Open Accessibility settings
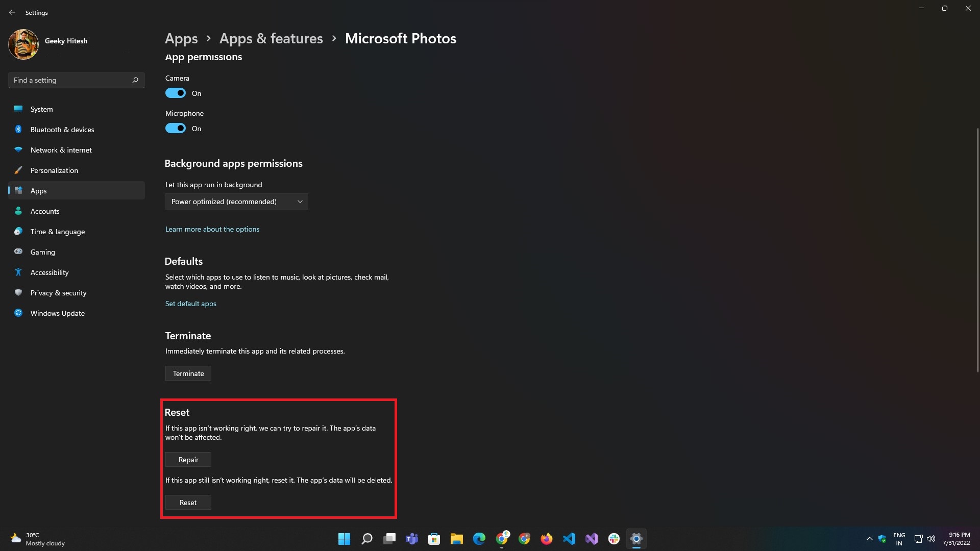 [49, 272]
